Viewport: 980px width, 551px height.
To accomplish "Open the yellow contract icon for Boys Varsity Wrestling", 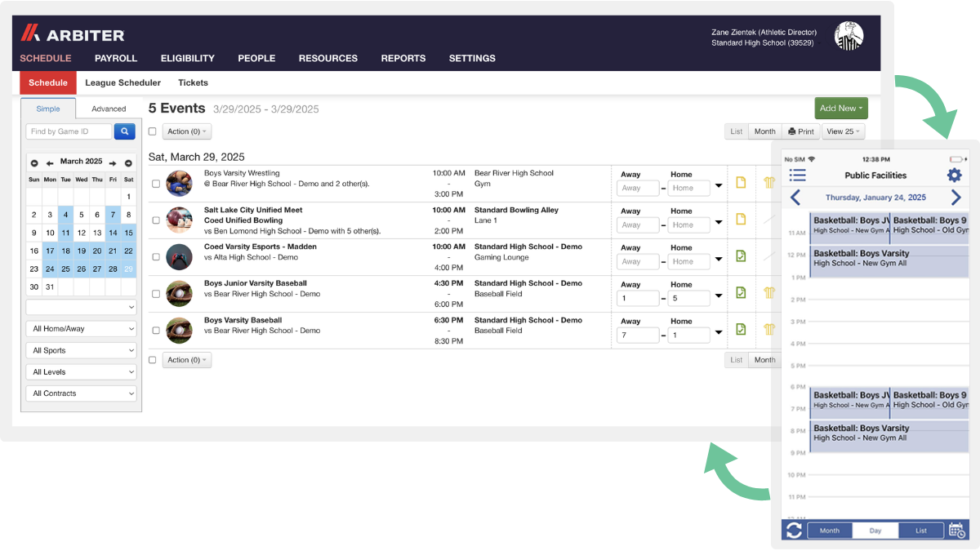I will point(742,183).
